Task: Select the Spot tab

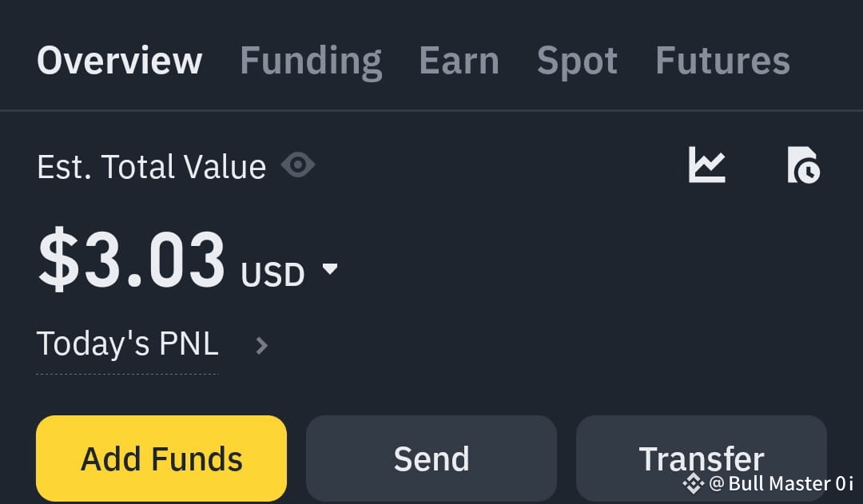Action: point(577,60)
